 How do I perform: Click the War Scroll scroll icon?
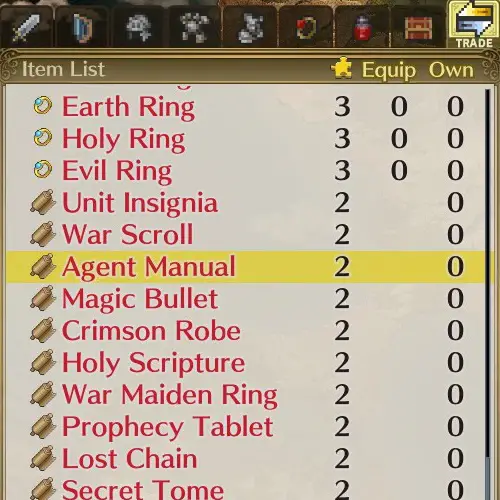(x=43, y=234)
